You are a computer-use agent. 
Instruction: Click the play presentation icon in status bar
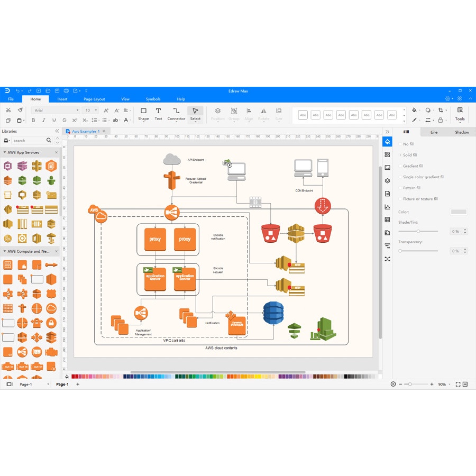[393, 385]
